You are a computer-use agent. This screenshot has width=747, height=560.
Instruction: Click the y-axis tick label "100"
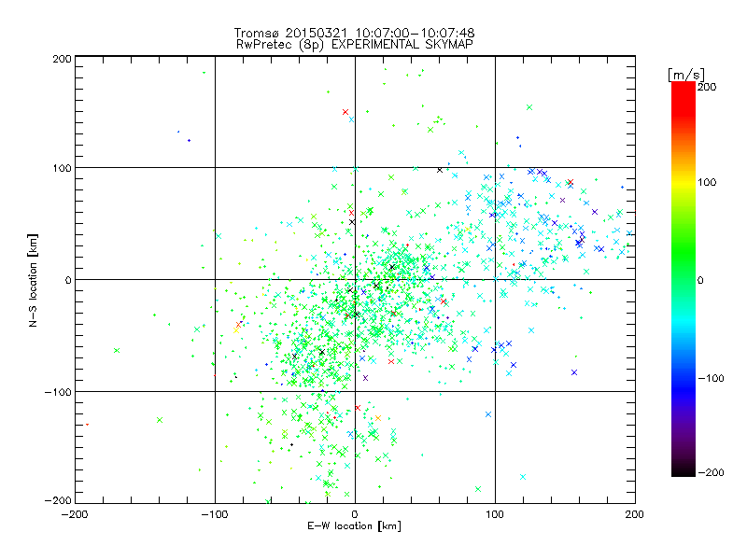tap(63, 168)
